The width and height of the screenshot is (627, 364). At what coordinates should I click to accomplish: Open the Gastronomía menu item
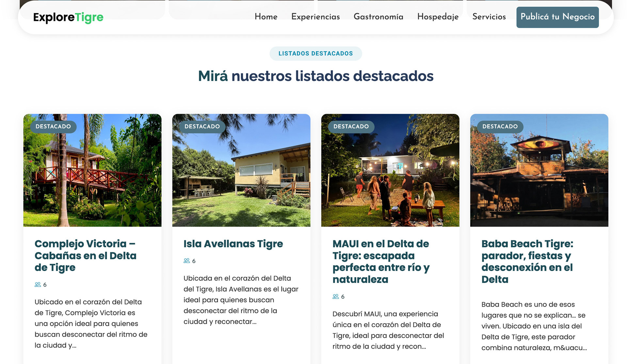point(378,17)
